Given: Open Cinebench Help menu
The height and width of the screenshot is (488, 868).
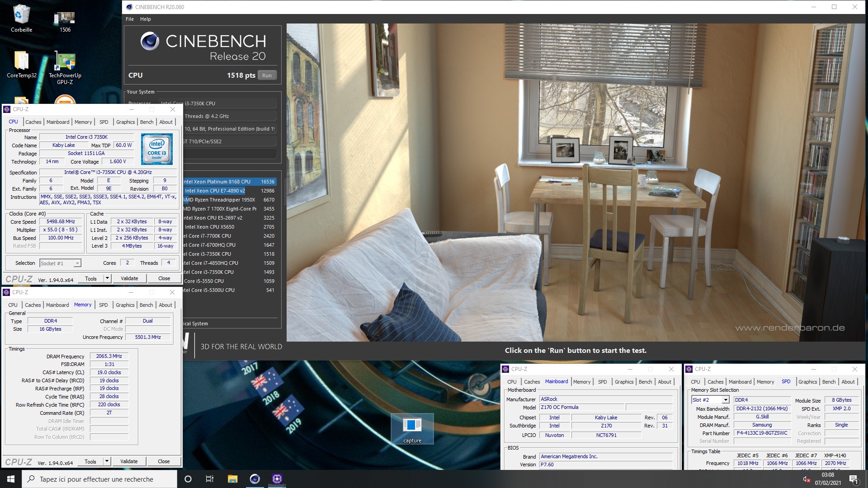Looking at the screenshot, I should click(145, 19).
